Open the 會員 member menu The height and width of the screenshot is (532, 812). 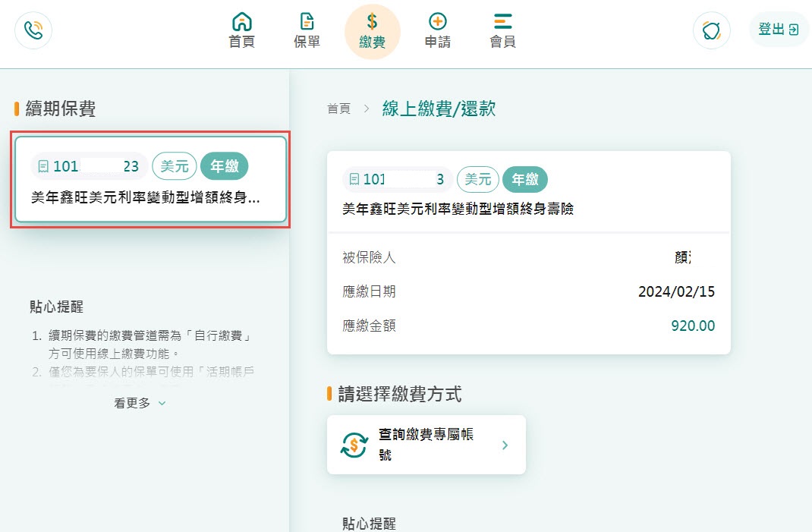(x=503, y=30)
